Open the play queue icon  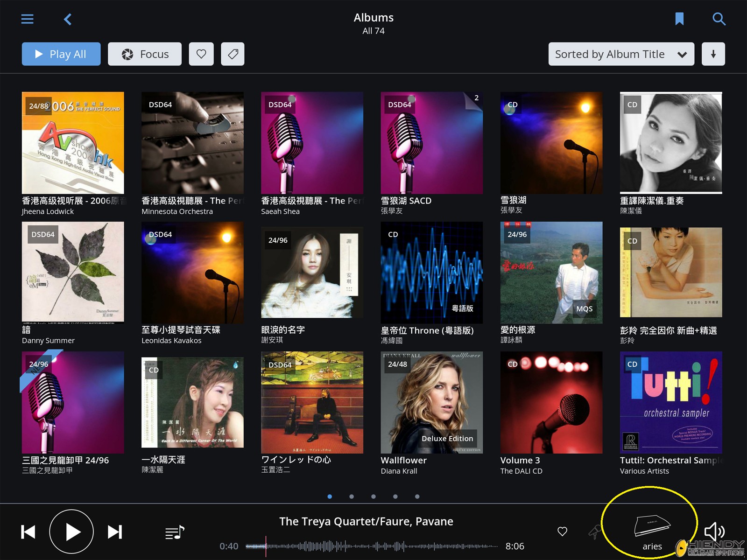point(175,532)
